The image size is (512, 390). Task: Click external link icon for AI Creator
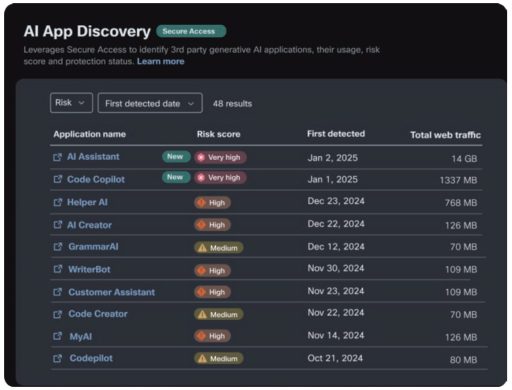[x=58, y=225]
